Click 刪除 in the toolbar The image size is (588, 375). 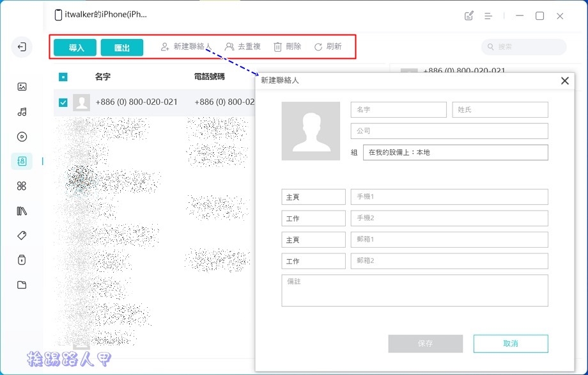pos(287,47)
